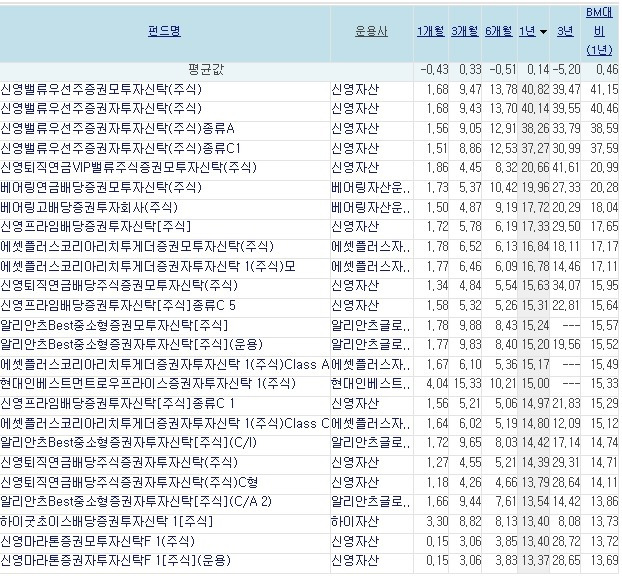Sort by 3개월 return column

pyautogui.click(x=465, y=31)
